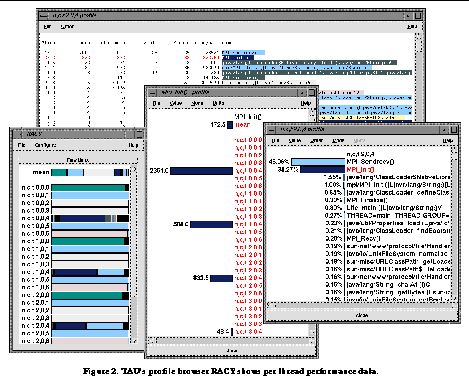Click the close button below the MPI_Init chart
The width and height of the screenshot is (469, 379).
[231, 351]
